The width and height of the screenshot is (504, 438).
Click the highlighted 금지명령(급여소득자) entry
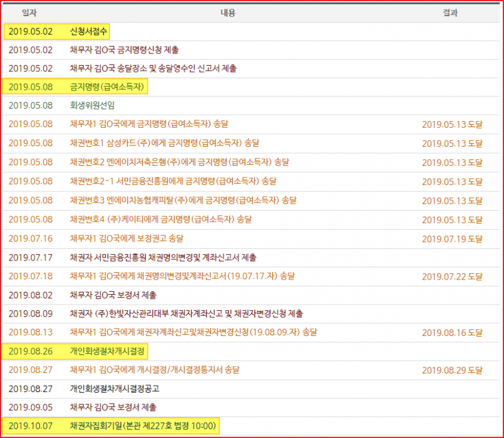click(107, 87)
